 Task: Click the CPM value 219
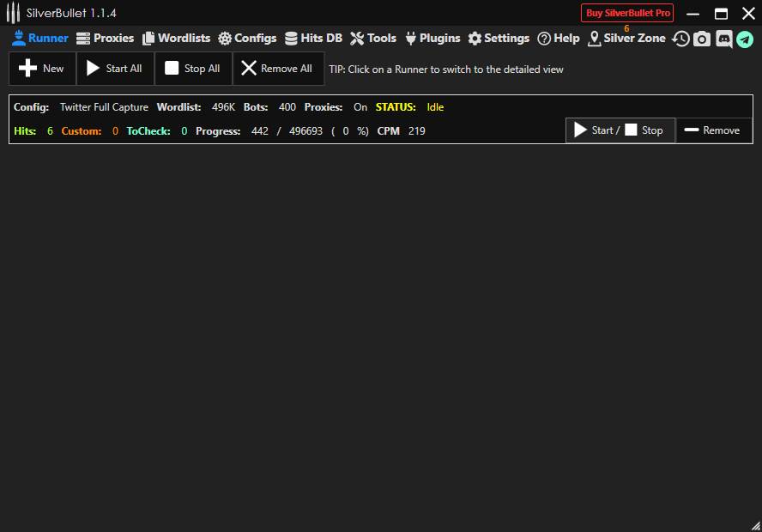416,130
